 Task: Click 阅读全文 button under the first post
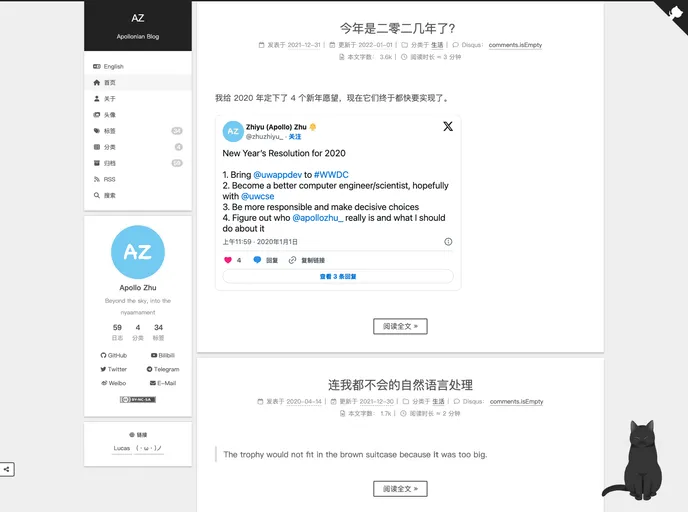(400, 326)
